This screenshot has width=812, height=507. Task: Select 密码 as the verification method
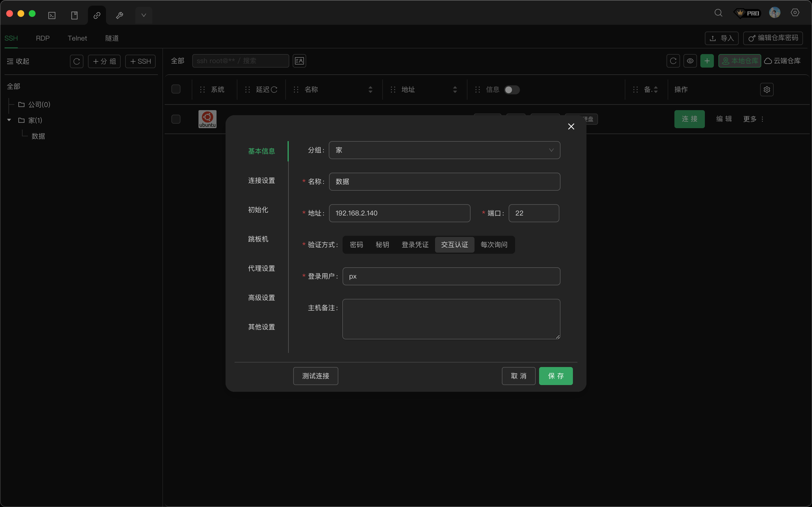pos(356,244)
